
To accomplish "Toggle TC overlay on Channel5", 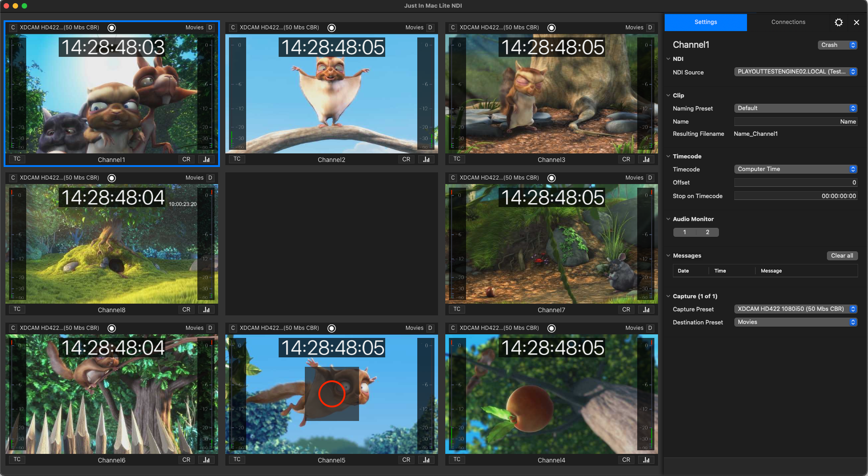I will 237,459.
